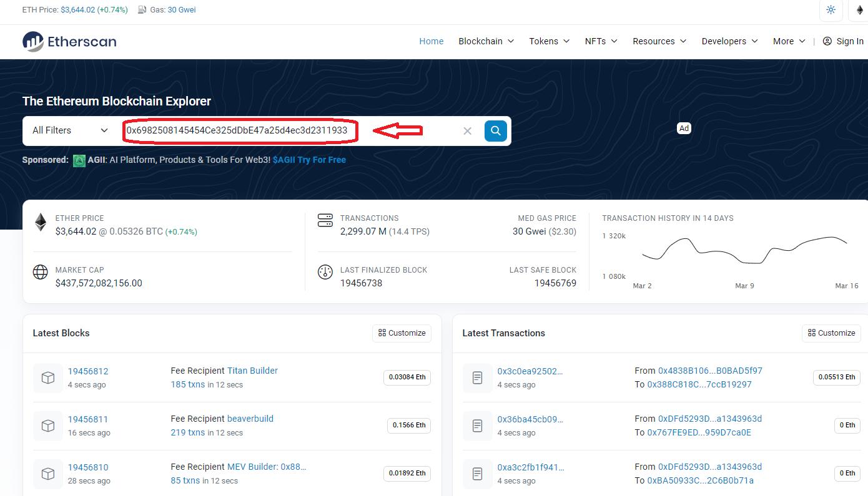Open transaction 0xa3c2fb1f941…
Viewport: 868px width, 496px height.
click(531, 467)
